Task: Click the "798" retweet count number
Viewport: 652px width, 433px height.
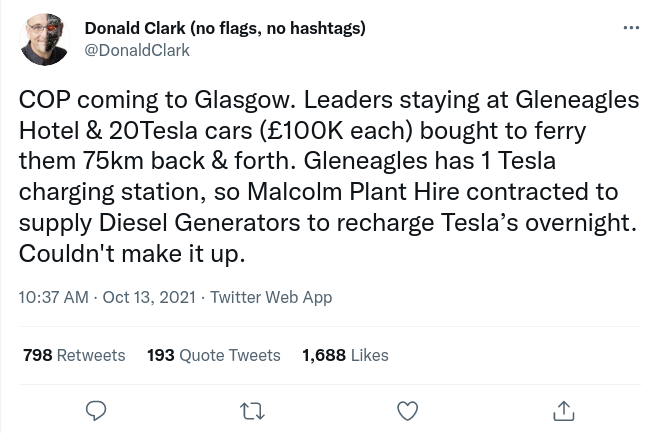Action: click(37, 355)
